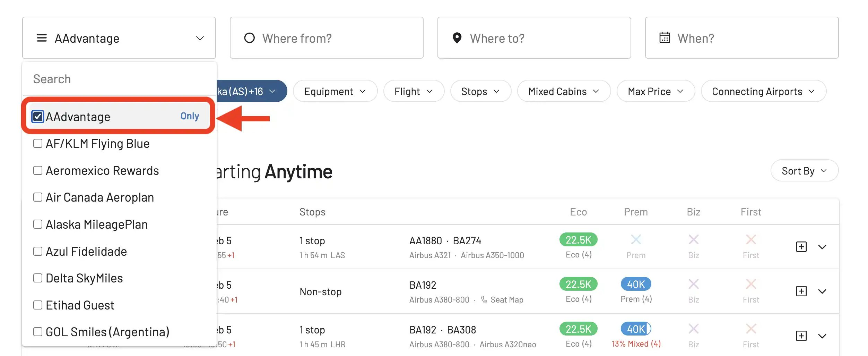Click the Stops column header
Image resolution: width=868 pixels, height=356 pixels.
tap(312, 212)
